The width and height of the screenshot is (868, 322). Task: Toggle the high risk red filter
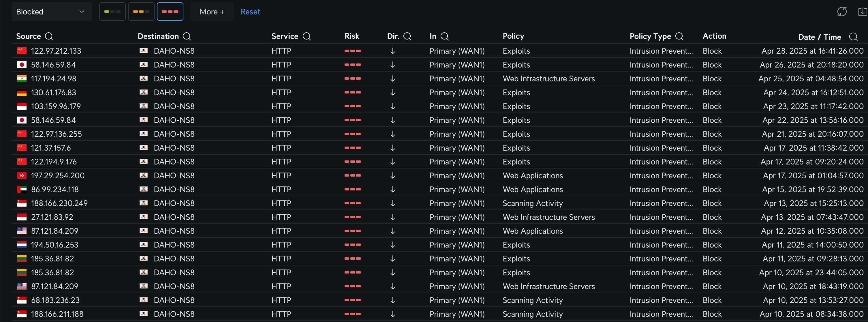pyautogui.click(x=170, y=12)
